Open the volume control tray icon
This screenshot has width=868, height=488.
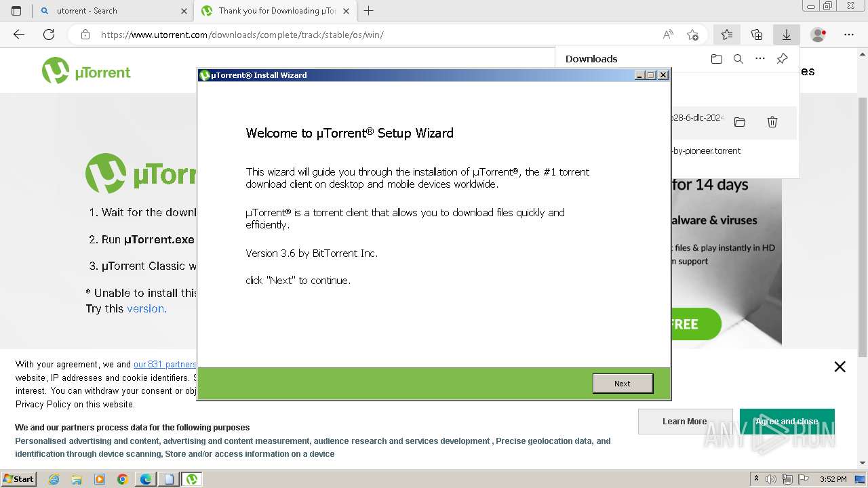[772, 479]
